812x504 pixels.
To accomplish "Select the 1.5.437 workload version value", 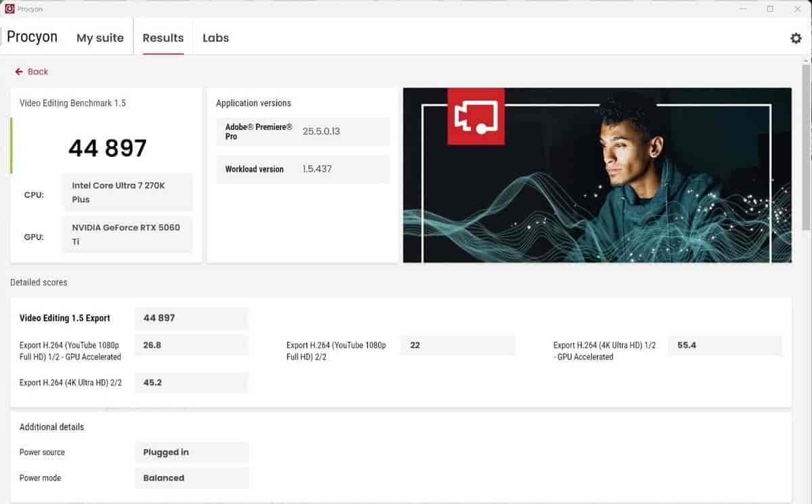I will [x=317, y=169].
